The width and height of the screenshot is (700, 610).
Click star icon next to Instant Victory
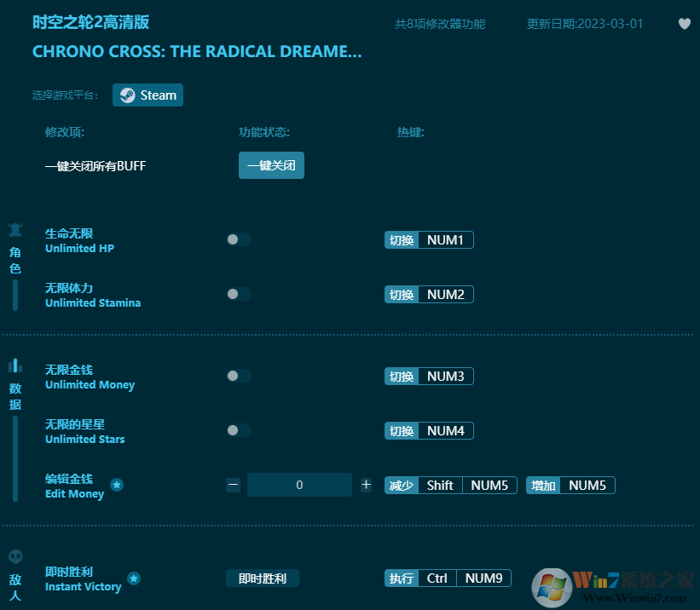pos(134,578)
